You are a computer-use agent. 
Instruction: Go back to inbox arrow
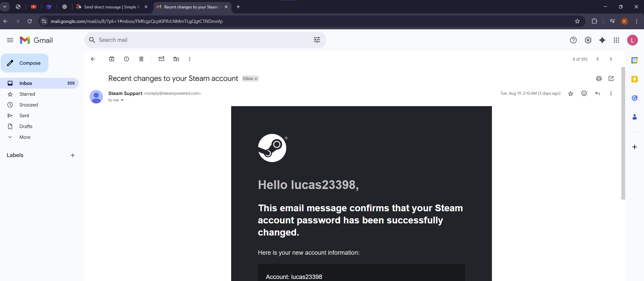coord(93,59)
